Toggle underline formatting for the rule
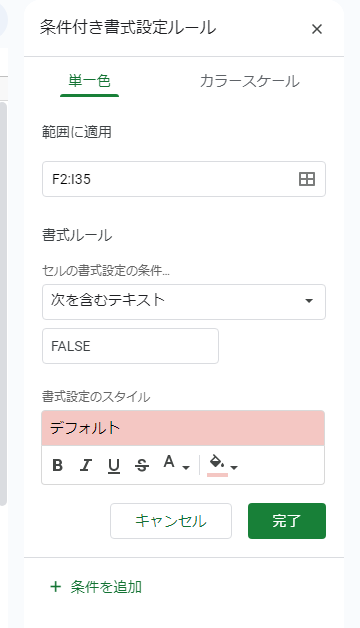 click(x=114, y=465)
